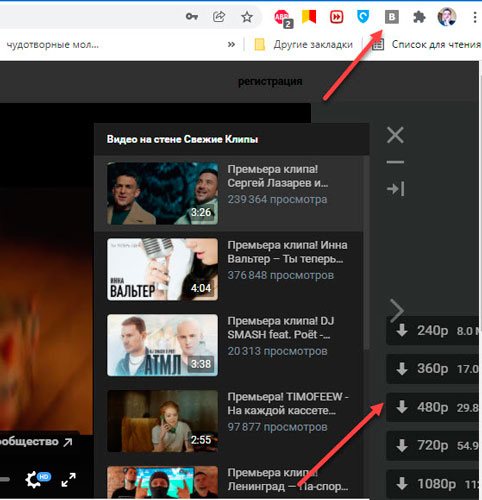Download video in 240p
The height and width of the screenshot is (500, 482).
[434, 331]
